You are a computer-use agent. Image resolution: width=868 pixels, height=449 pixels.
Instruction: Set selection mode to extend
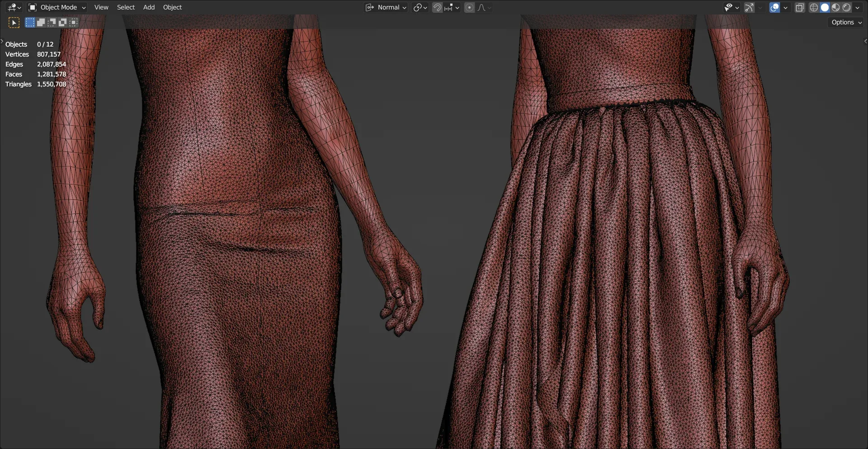coord(41,22)
